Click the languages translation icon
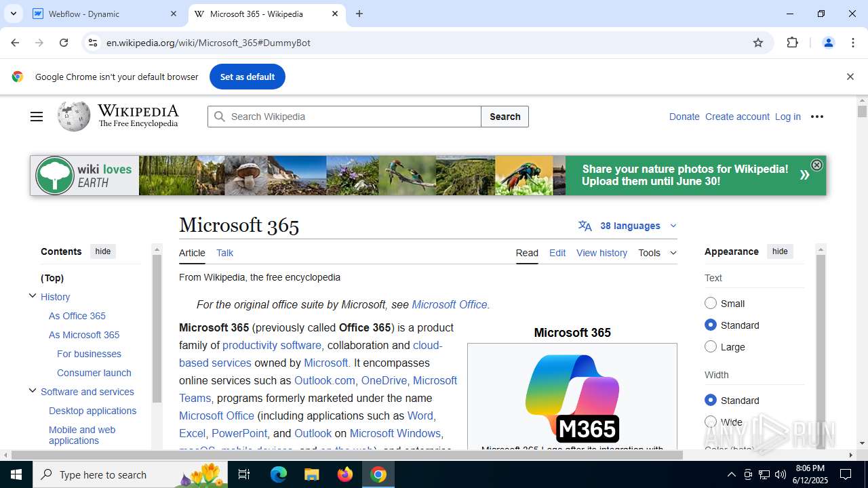The height and width of the screenshot is (488, 868). [585, 226]
